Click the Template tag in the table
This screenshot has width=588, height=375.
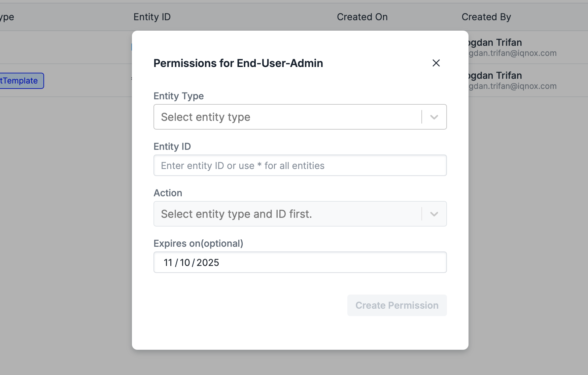coord(20,81)
